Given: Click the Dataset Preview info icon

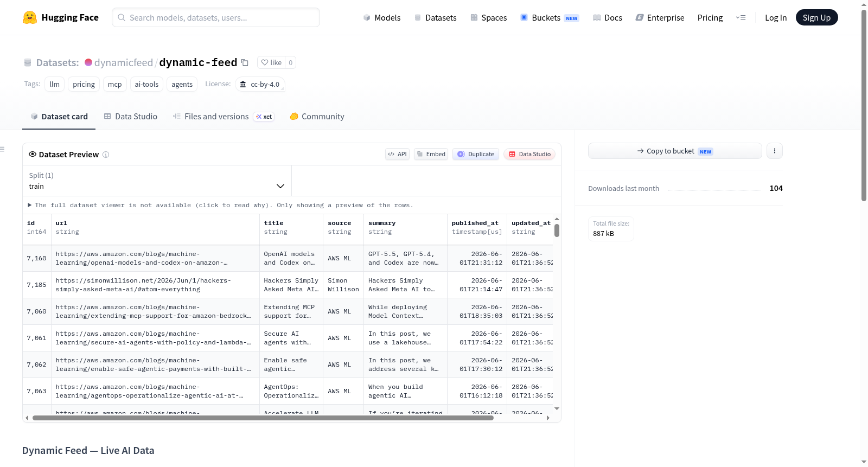Looking at the screenshot, I should coord(106,155).
